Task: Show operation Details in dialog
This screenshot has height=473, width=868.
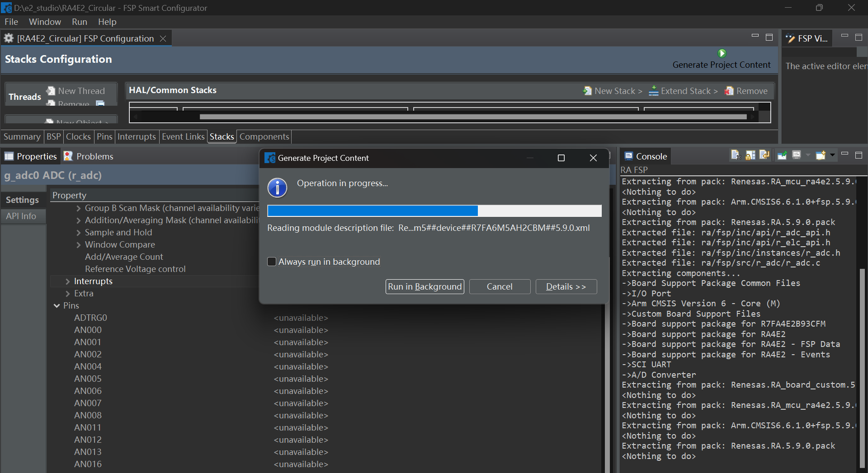Action: pos(566,286)
